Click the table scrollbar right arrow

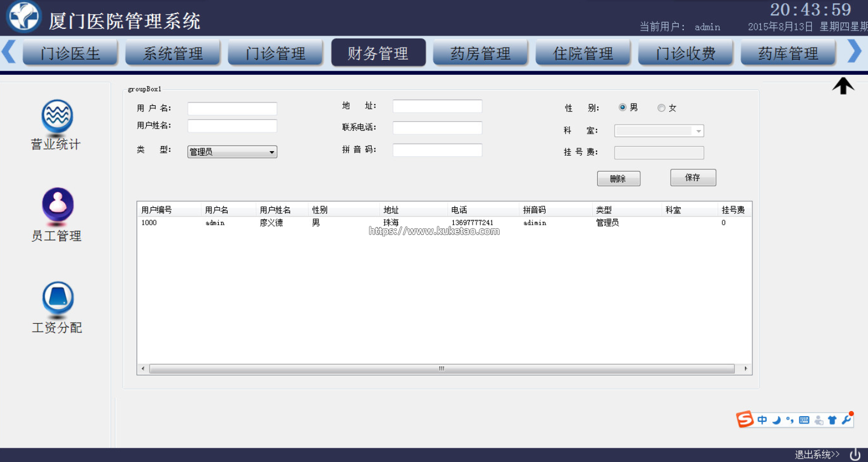746,369
